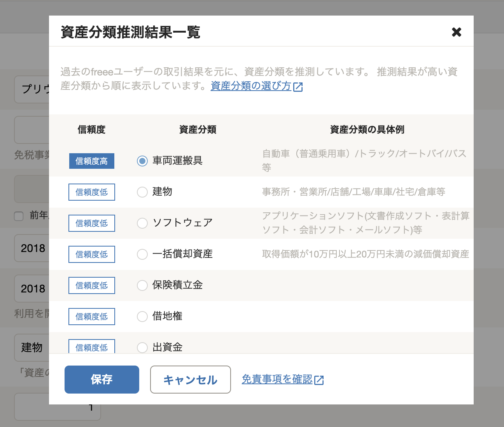The width and height of the screenshot is (504, 427).
Task: Click the 保存 button
Action: click(x=102, y=380)
